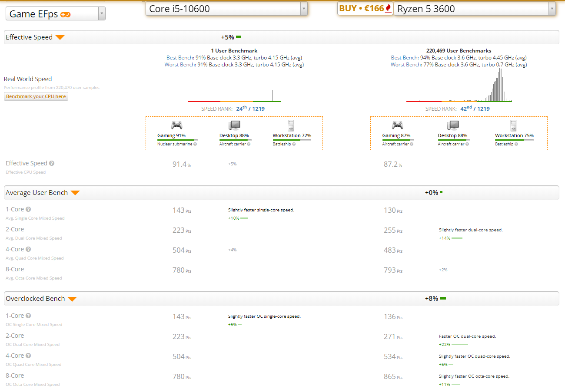Click Slightly faster OC single-core speed text
565x392 pixels.
coord(264,316)
